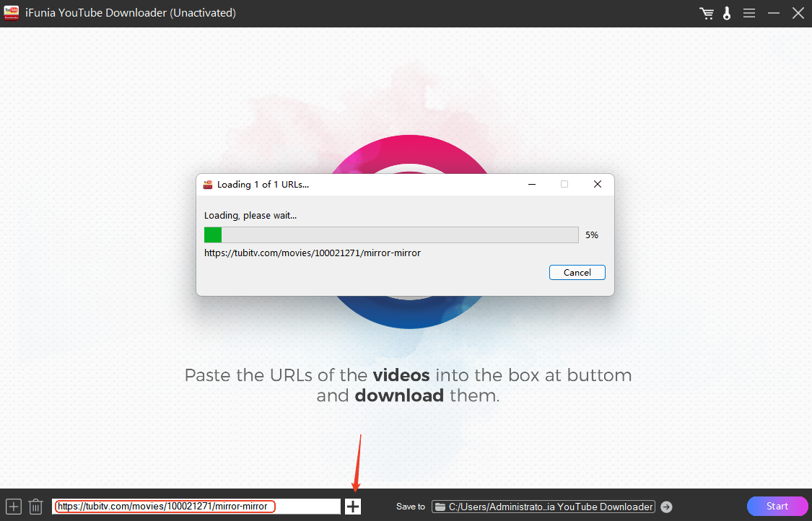Screen dimensions: 812x521
Task: Cancel the URL loading dialog
Action: (x=577, y=273)
